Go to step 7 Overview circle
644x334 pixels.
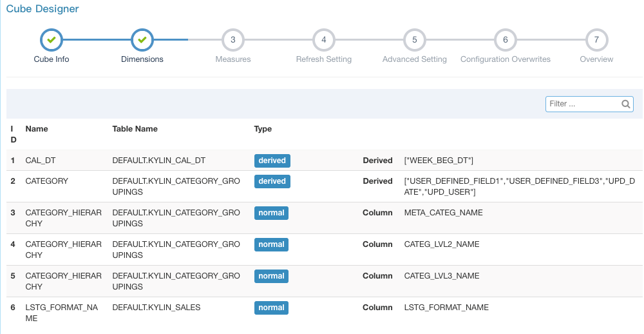tap(596, 40)
